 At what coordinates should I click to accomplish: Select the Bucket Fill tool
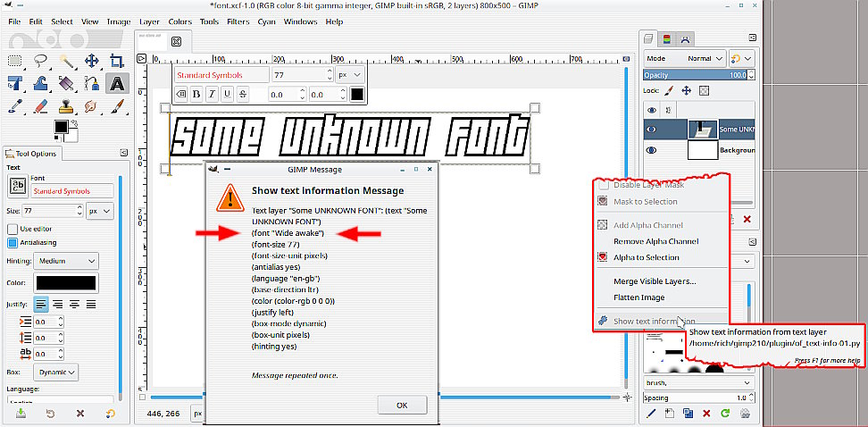[66, 83]
